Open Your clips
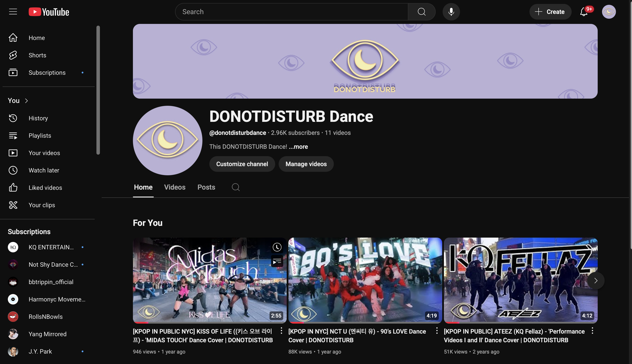Image resolution: width=632 pixels, height=364 pixels. [x=49, y=205]
